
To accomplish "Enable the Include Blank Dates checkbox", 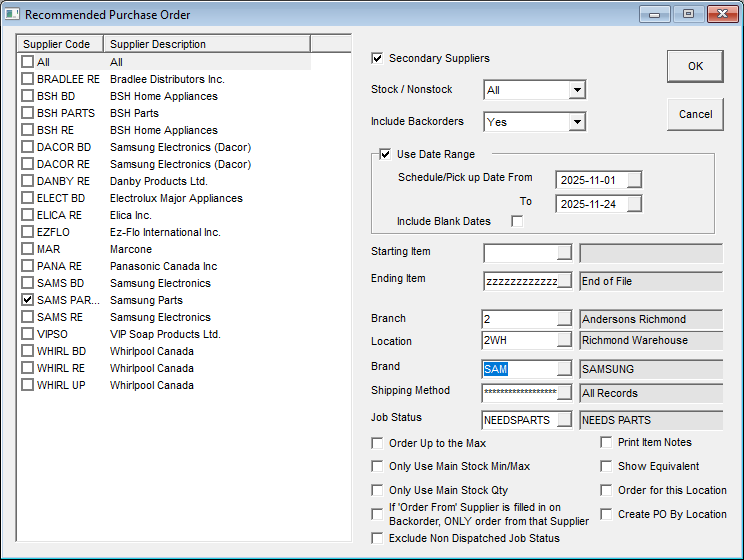I will (x=517, y=221).
